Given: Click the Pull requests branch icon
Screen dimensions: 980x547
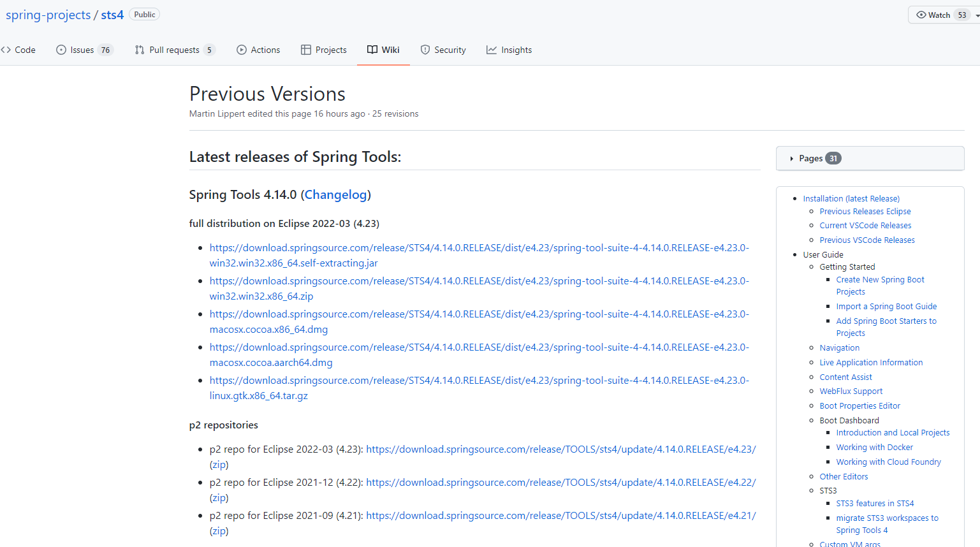Looking at the screenshot, I should 140,50.
